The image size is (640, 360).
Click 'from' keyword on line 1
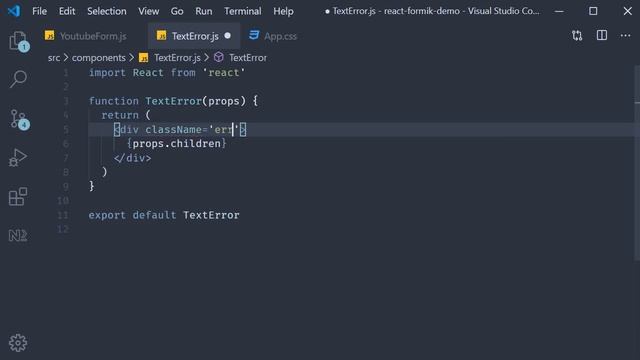point(183,73)
